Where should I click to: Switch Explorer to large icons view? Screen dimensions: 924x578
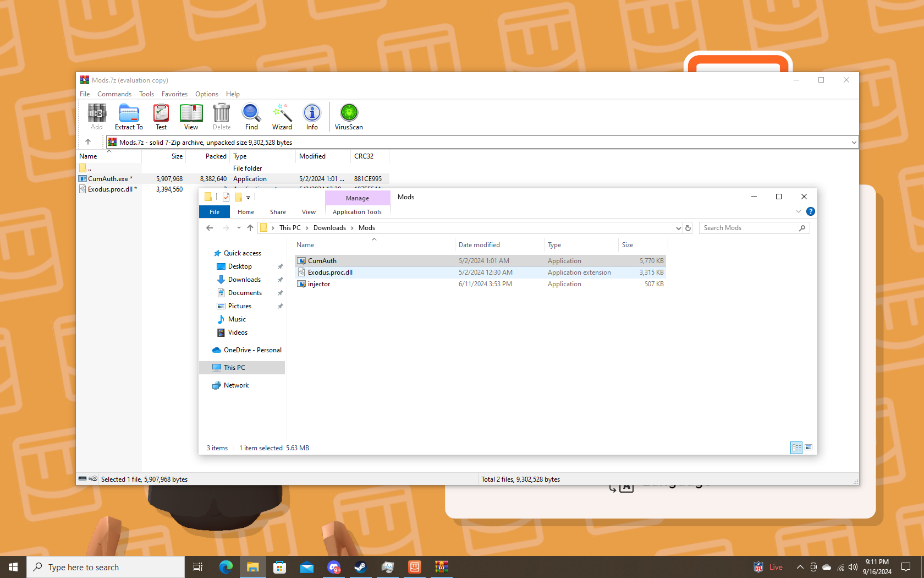[809, 448]
